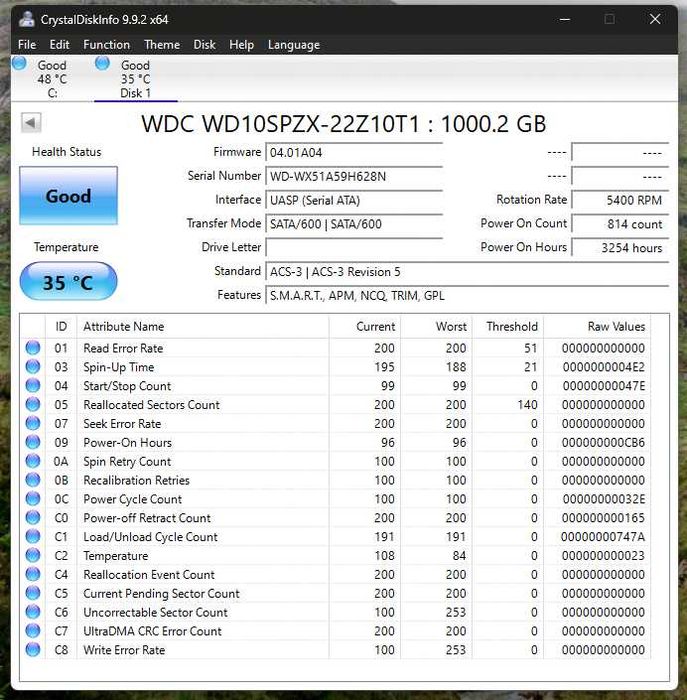687x700 pixels.
Task: Click the empty Drive Letter field
Action: pyautogui.click(x=354, y=248)
